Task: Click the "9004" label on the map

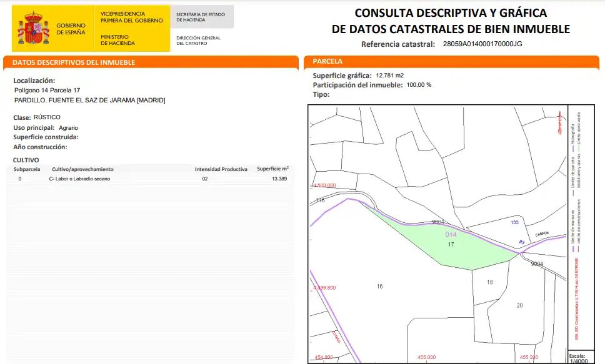Action: 537,264
